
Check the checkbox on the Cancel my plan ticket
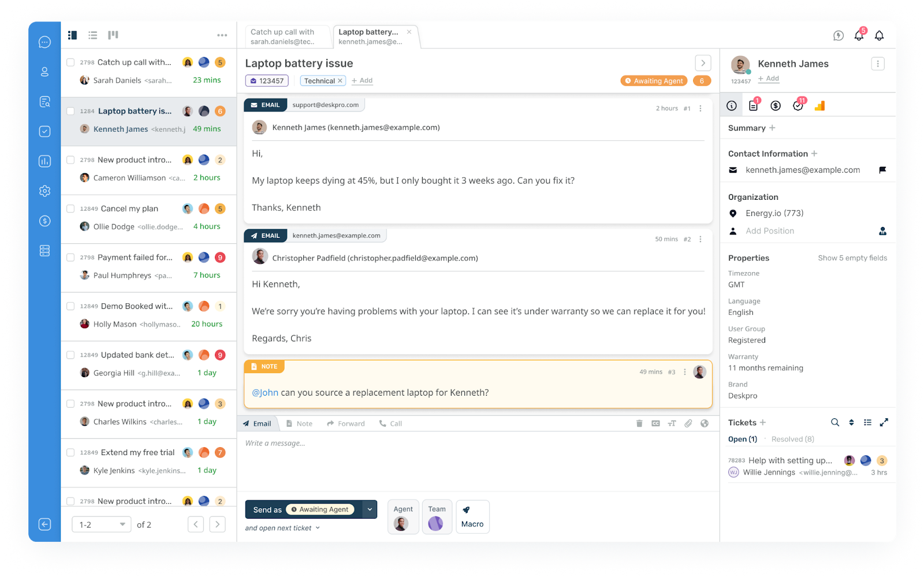(x=71, y=208)
